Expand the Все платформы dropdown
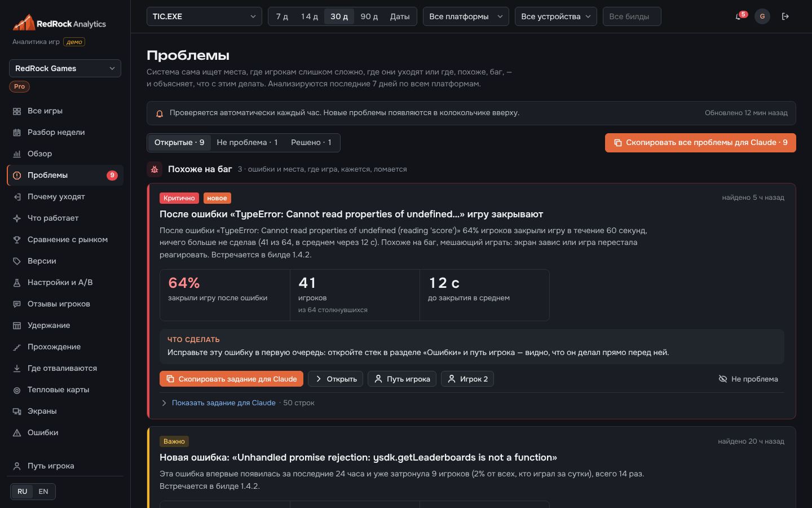This screenshot has height=508, width=812. 466,16
